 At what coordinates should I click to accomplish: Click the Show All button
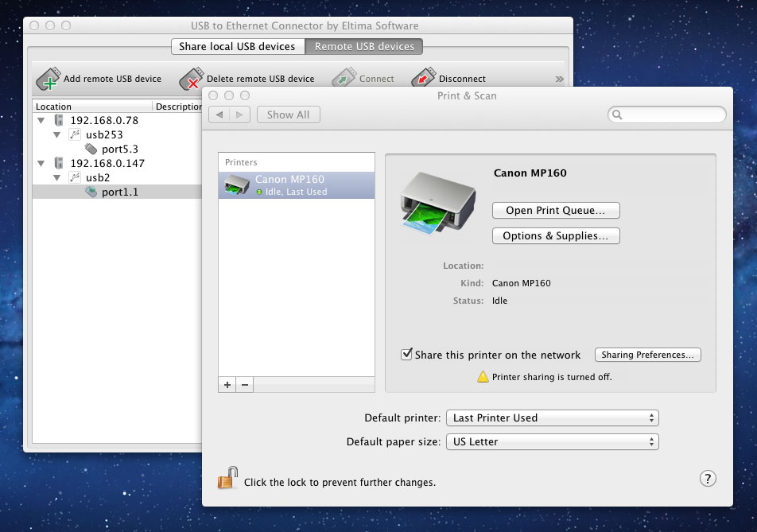tap(288, 115)
